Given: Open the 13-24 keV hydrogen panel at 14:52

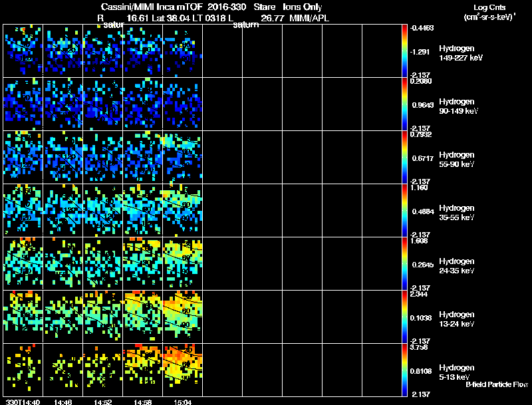Looking at the screenshot, I should (x=103, y=317).
